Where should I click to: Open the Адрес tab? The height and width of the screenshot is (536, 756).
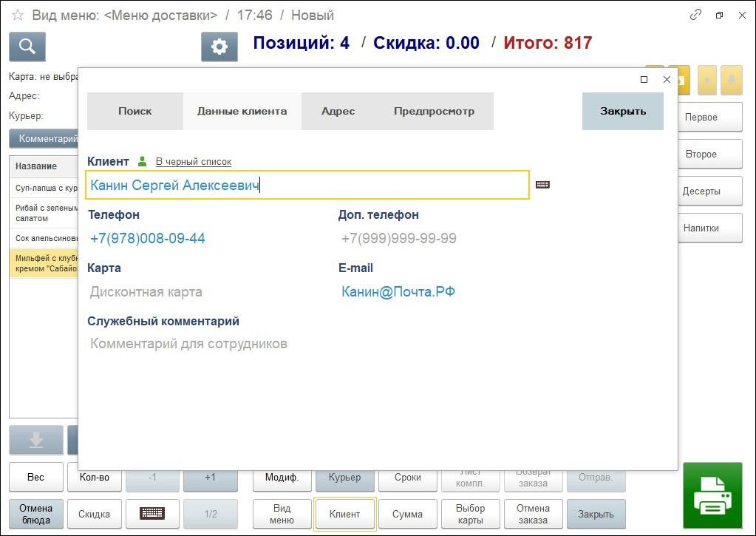point(338,111)
